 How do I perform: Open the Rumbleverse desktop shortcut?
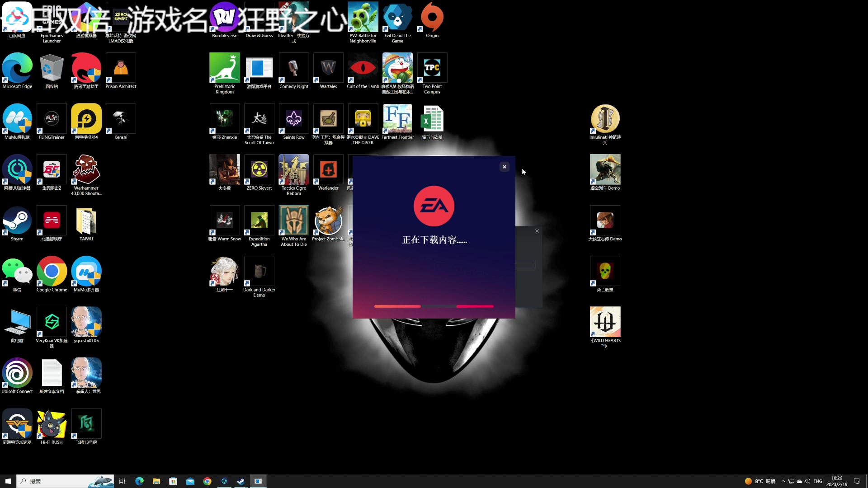(x=225, y=20)
